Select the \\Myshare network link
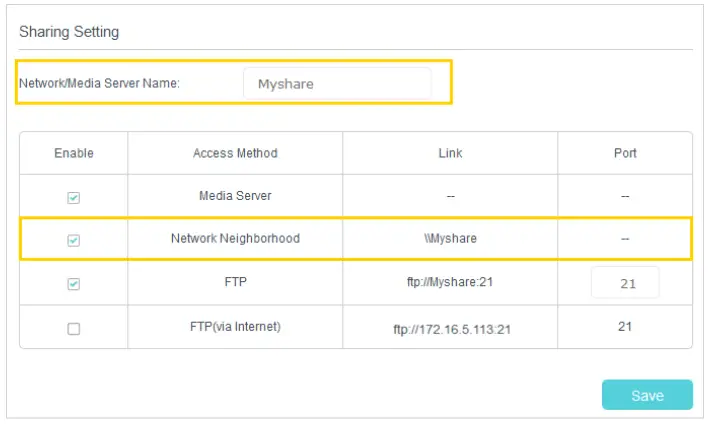 coord(450,239)
